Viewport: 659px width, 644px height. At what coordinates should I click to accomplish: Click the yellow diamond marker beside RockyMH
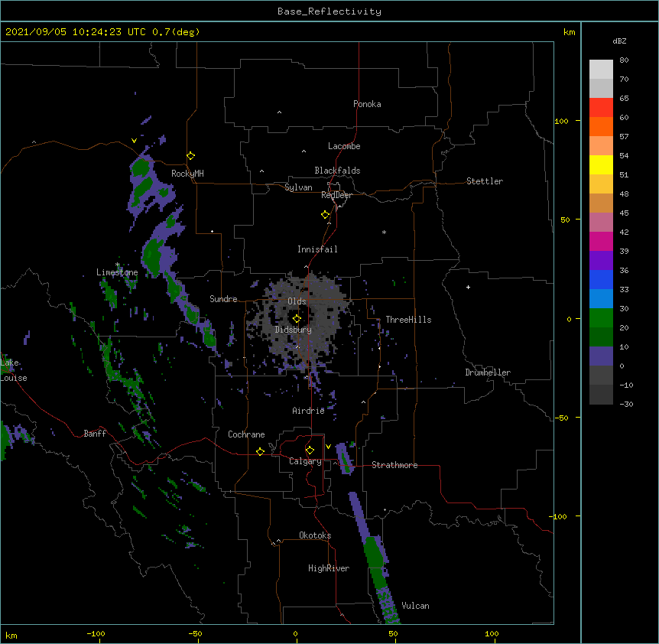[191, 156]
